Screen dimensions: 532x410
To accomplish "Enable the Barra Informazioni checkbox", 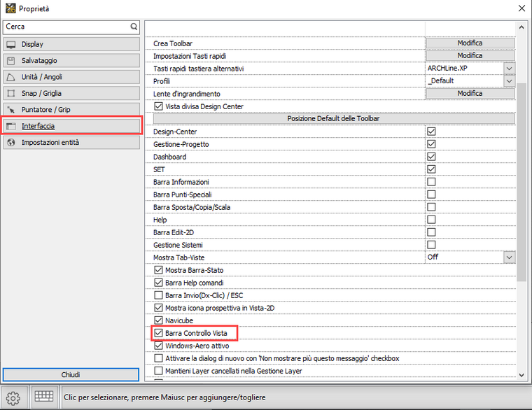I will pyautogui.click(x=431, y=182).
